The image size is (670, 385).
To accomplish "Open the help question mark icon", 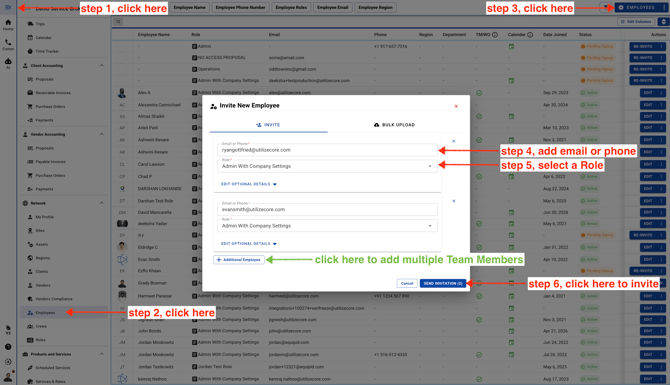I will [8, 347].
